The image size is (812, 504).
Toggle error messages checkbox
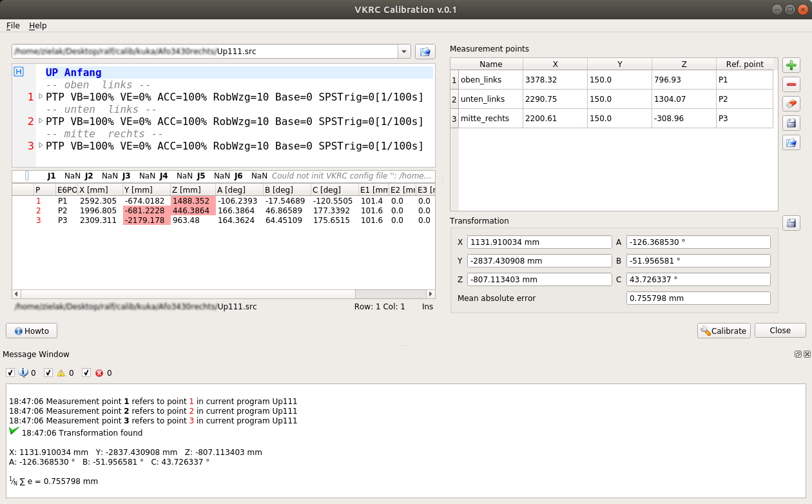click(86, 373)
